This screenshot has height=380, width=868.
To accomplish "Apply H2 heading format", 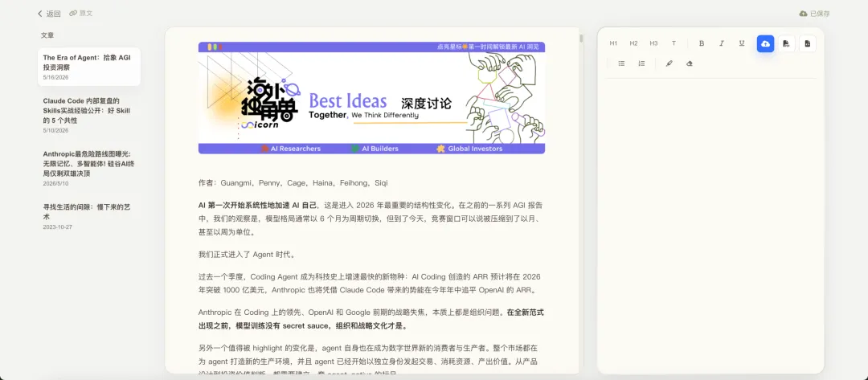I will (x=633, y=43).
